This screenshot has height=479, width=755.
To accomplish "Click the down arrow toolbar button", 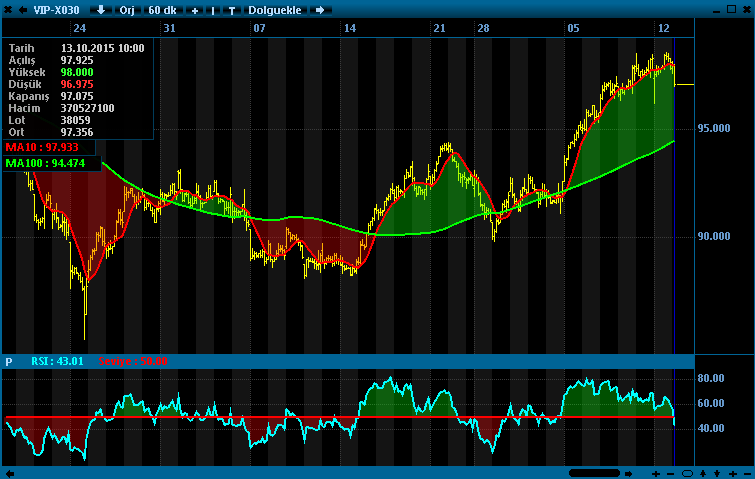I will [x=101, y=10].
